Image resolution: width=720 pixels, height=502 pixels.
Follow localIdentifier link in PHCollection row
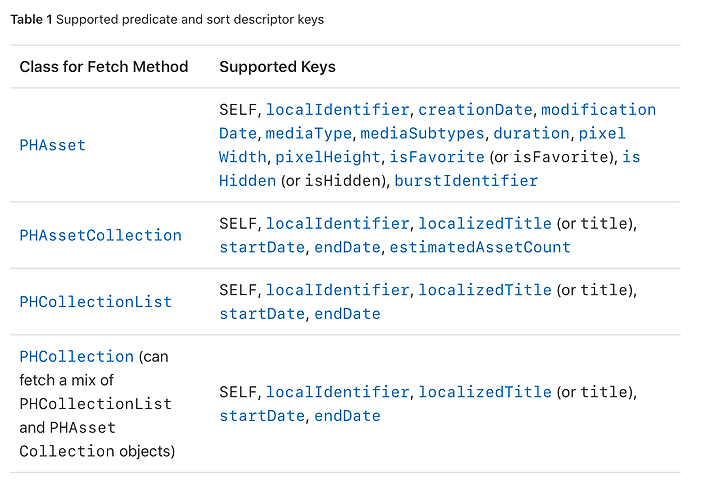point(338,392)
